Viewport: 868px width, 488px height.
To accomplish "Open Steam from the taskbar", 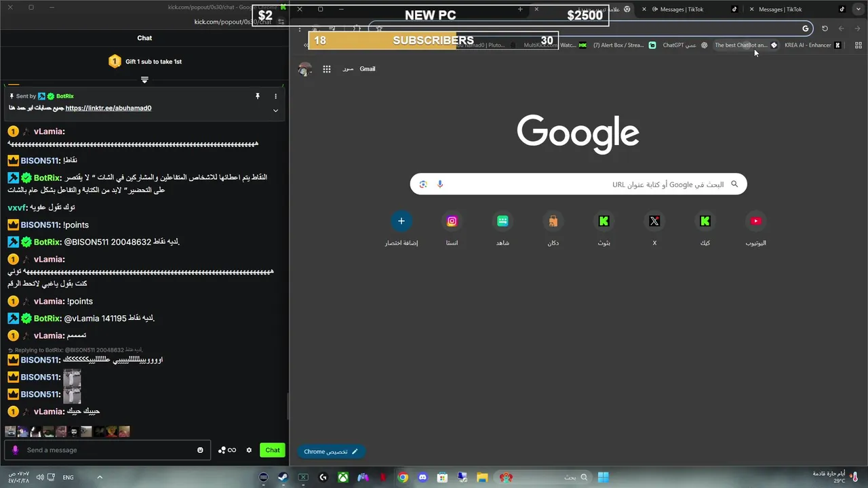I will click(x=283, y=477).
